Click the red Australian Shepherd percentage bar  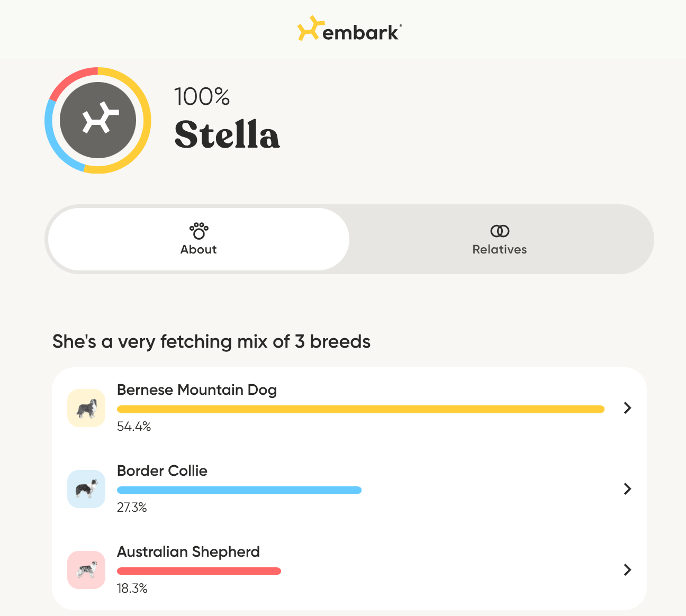click(x=199, y=570)
